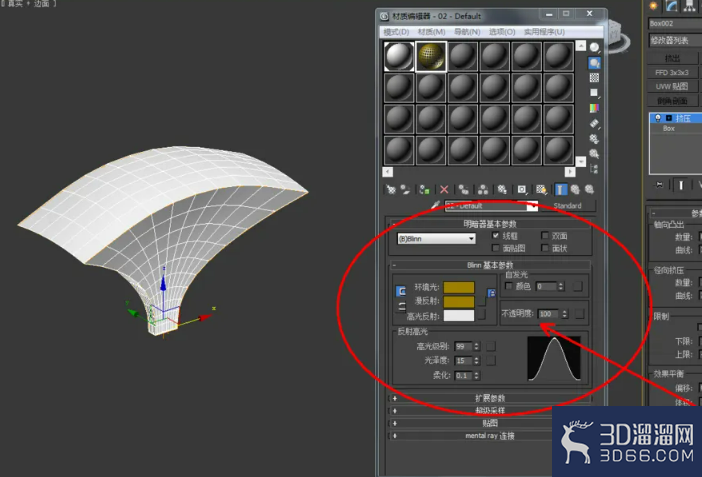The image size is (702, 477).
Task: Click the Make Preview film icon
Action: 594,123
